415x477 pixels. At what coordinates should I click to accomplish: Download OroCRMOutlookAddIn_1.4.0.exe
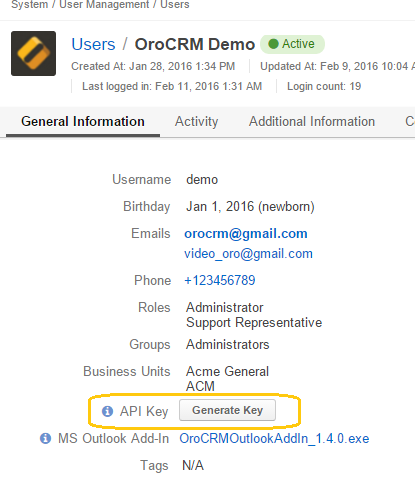274,438
